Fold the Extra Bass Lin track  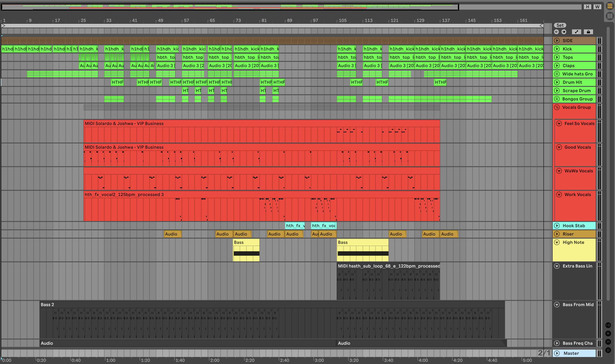tap(557, 266)
